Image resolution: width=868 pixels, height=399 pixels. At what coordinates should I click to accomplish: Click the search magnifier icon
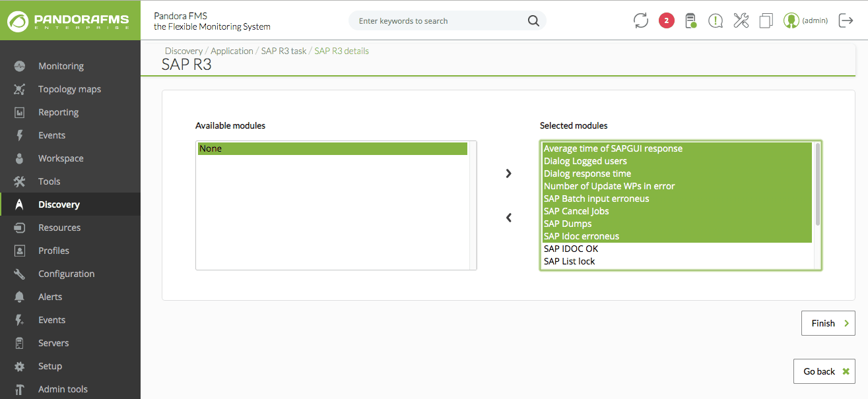(x=533, y=21)
